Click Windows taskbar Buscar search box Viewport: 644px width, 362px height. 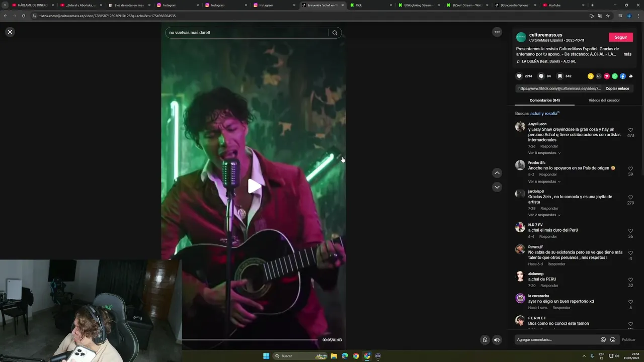tap(300, 356)
